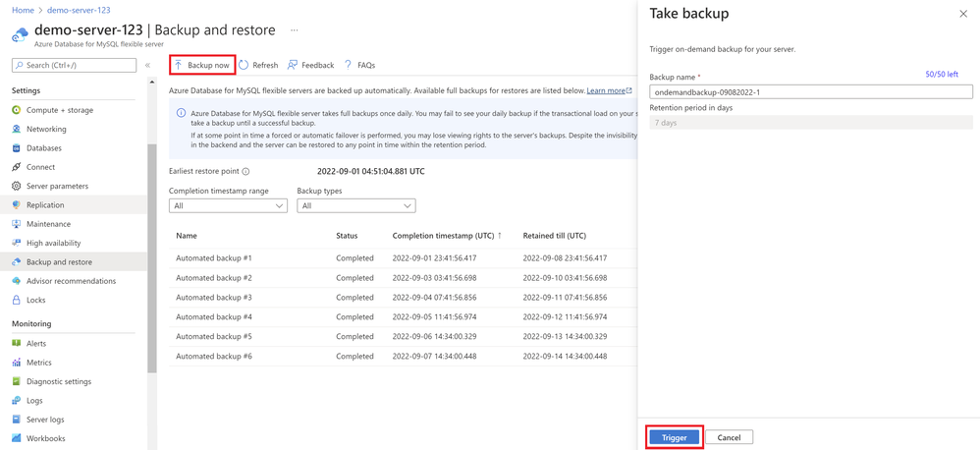
Task: Select Automated backup #5 row name
Action: (214, 336)
